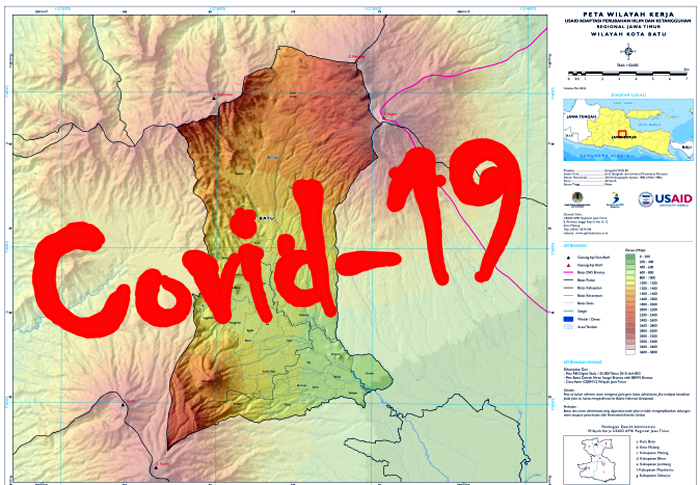Click the Diagram Lokasi inset map of East Java
700x485 pixels.
(x=628, y=130)
